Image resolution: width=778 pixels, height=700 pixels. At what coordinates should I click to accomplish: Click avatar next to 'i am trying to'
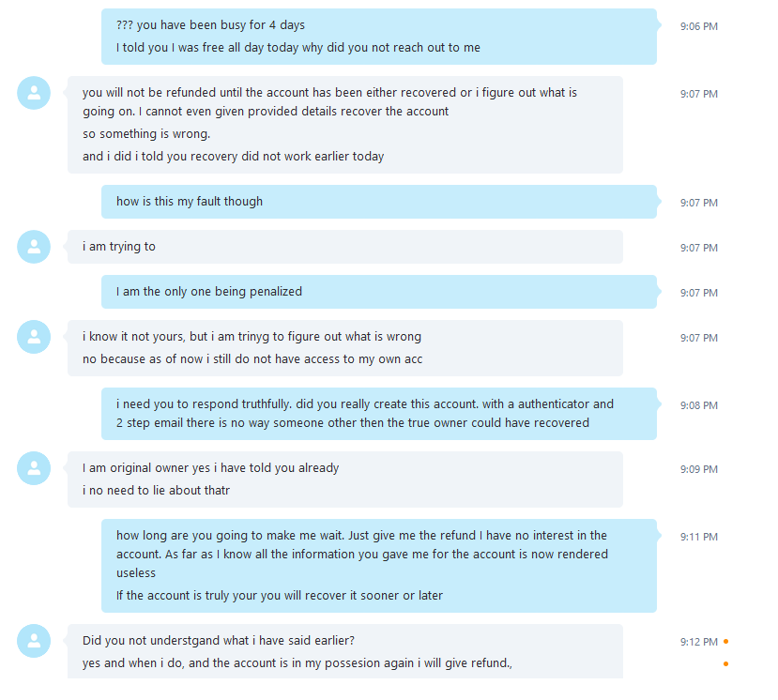pos(34,247)
